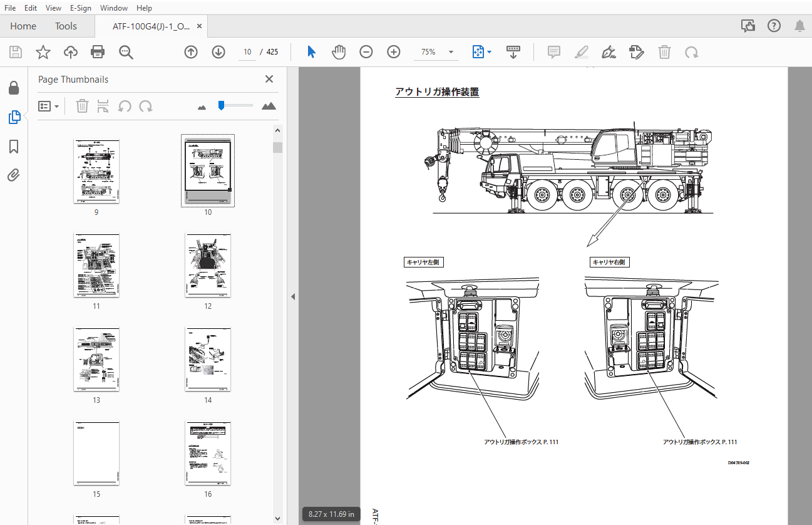The width and height of the screenshot is (812, 525).
Task: Delete selected thumbnails with the panel trash icon
Action: coord(82,106)
